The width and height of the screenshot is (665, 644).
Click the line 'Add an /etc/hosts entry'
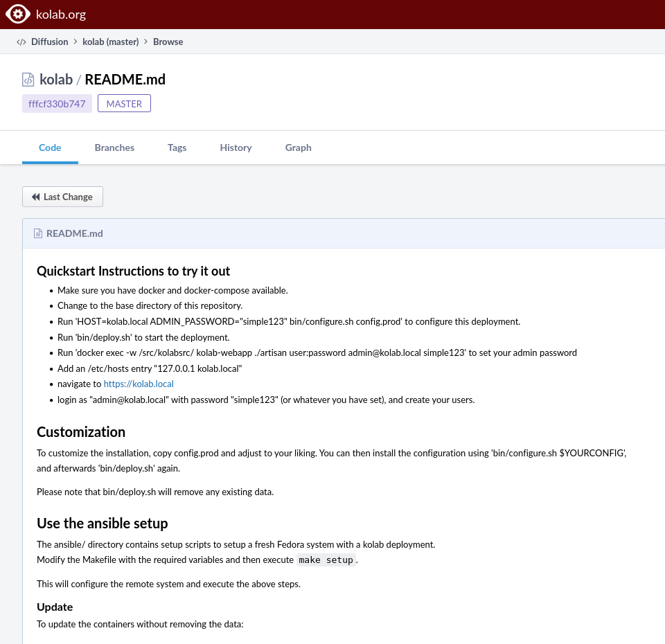[150, 369]
